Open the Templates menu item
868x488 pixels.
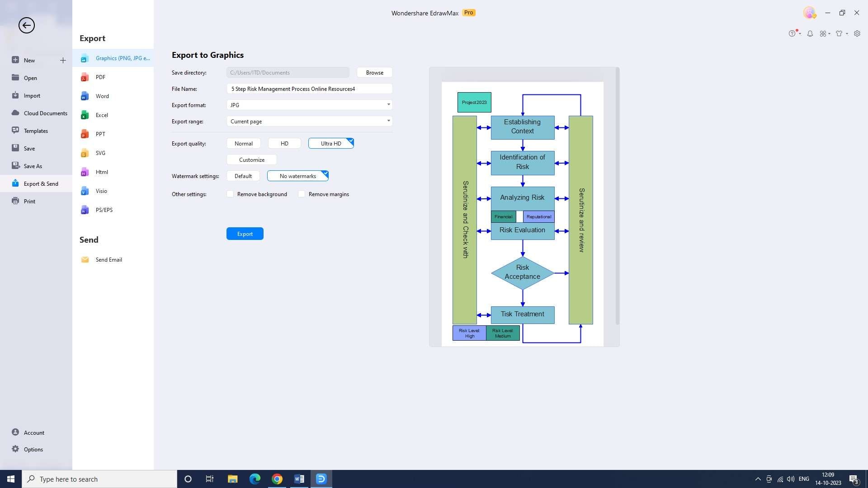pos(36,131)
